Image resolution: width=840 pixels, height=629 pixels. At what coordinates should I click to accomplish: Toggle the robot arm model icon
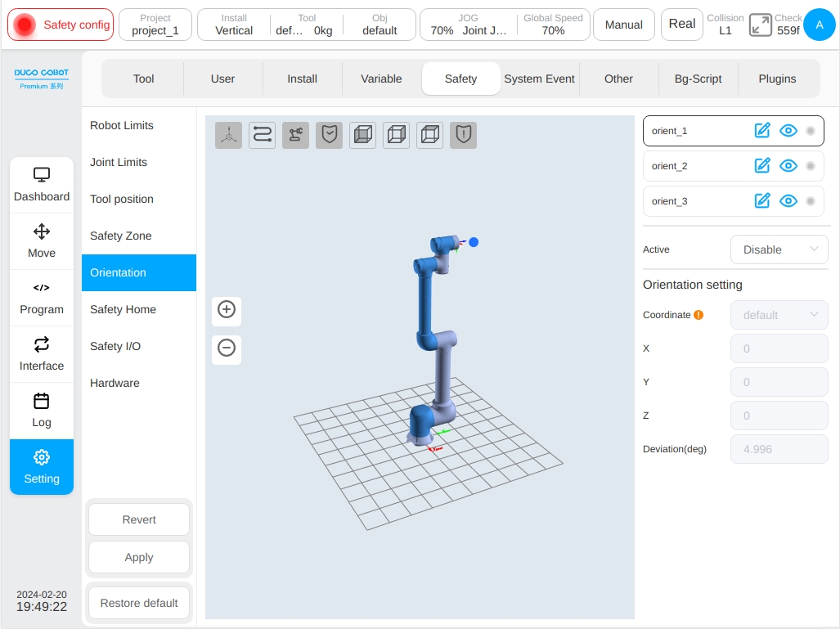click(x=296, y=135)
